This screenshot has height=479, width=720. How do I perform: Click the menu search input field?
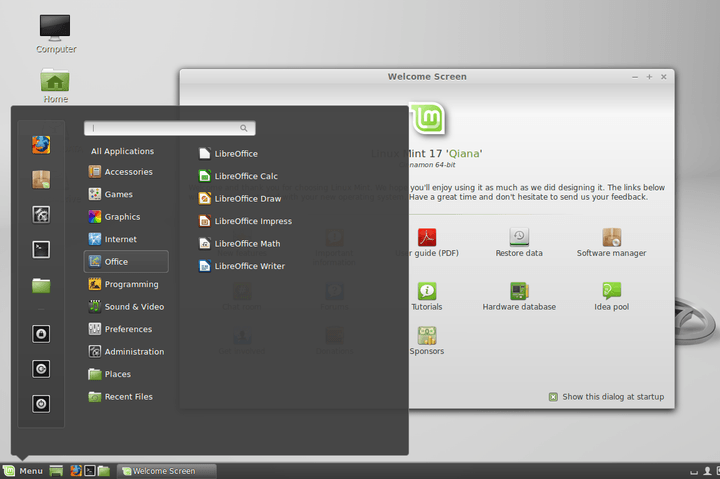click(x=169, y=128)
